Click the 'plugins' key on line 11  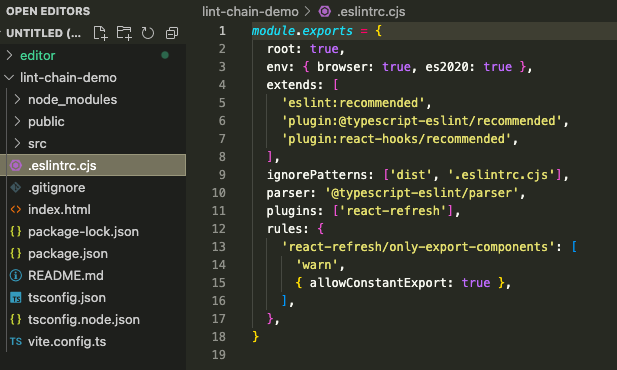[291, 211]
